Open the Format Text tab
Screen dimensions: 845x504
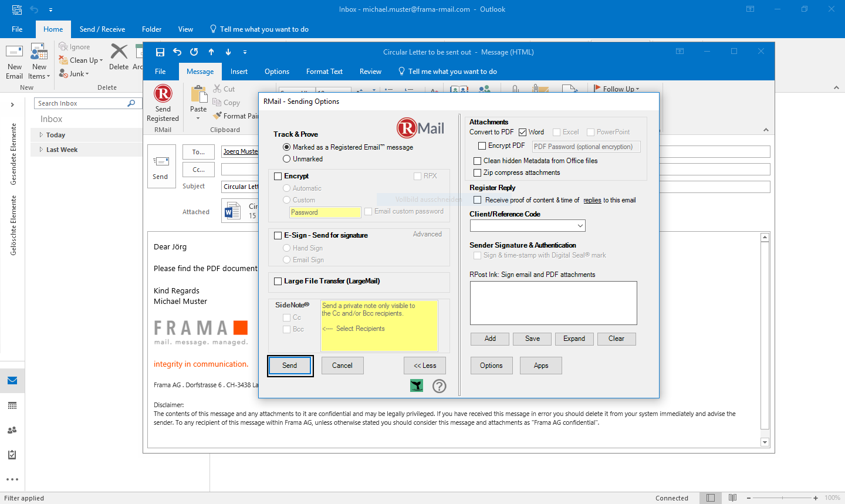(325, 72)
